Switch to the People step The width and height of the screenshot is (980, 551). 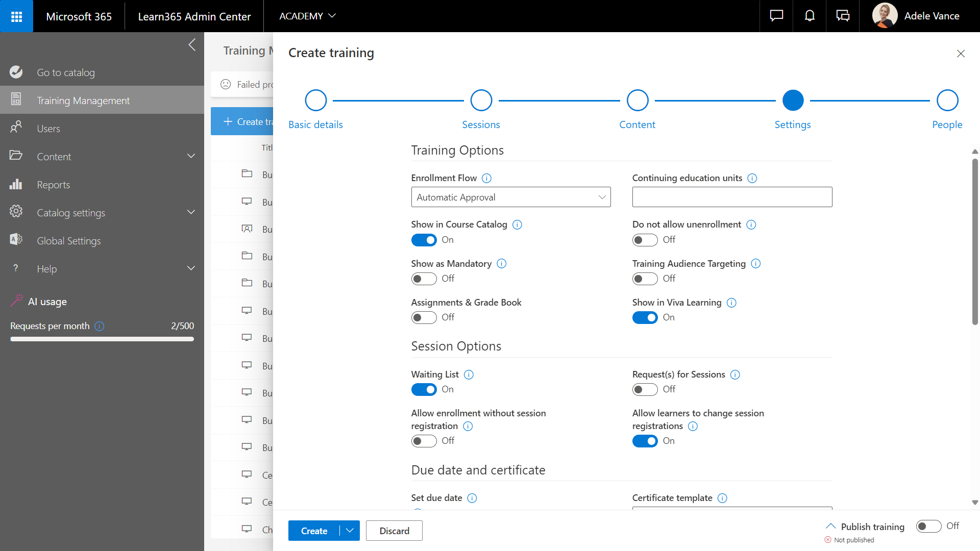pyautogui.click(x=947, y=101)
